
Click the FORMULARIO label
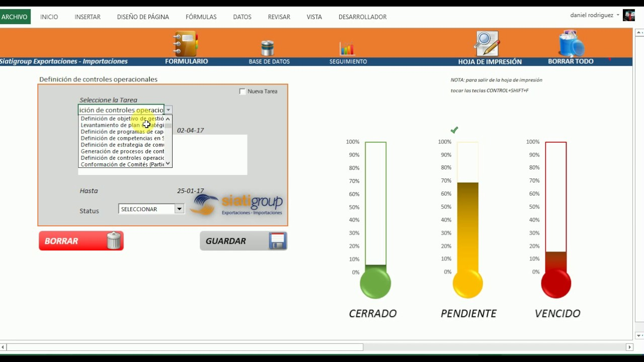click(186, 61)
